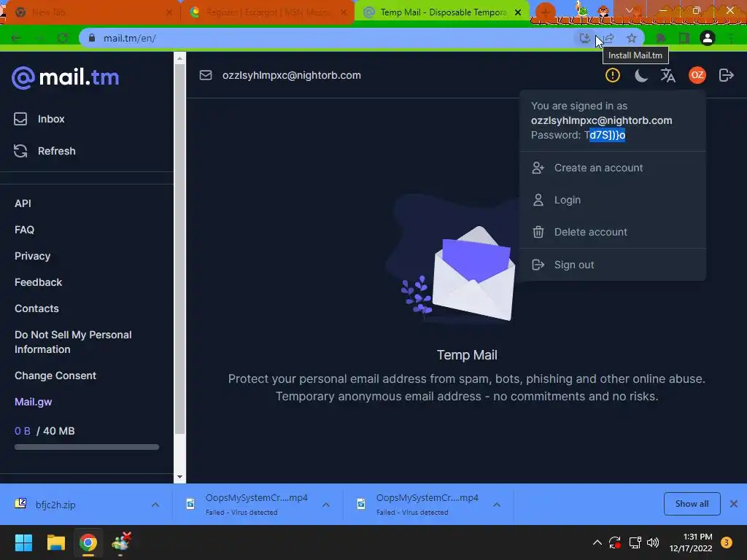The width and height of the screenshot is (747, 560).
Task: Toggle the Chrome side panel icon
Action: pyautogui.click(x=684, y=38)
